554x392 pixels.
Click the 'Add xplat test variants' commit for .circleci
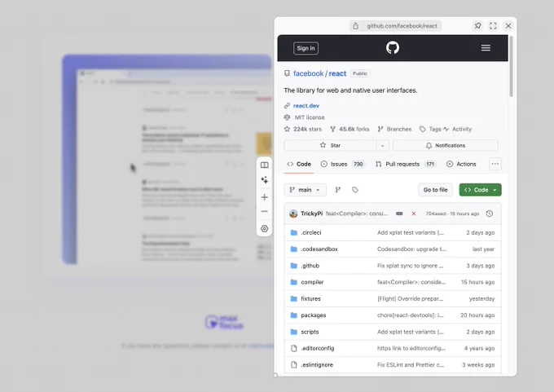(x=410, y=232)
